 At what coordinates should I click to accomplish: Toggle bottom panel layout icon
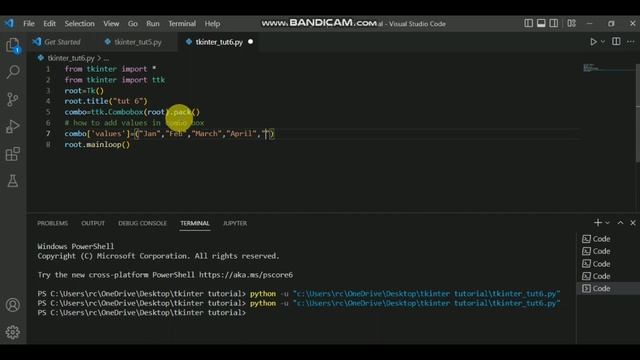tap(541, 23)
